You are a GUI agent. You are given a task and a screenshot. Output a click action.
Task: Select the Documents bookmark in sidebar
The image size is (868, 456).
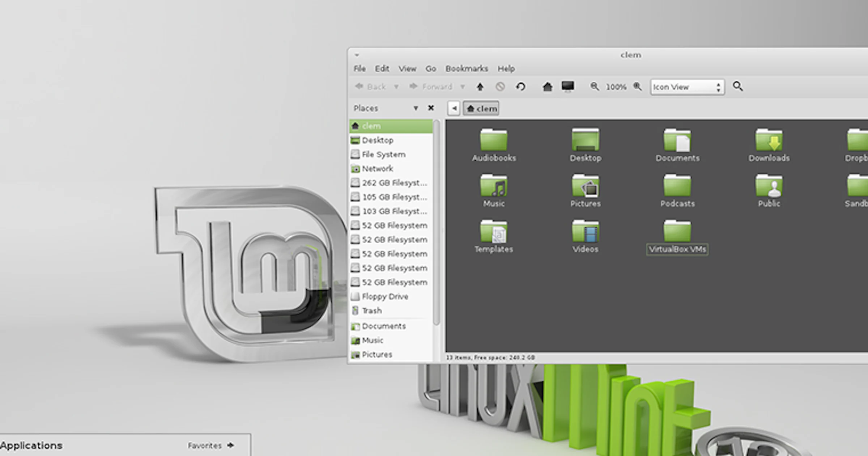[x=391, y=326]
